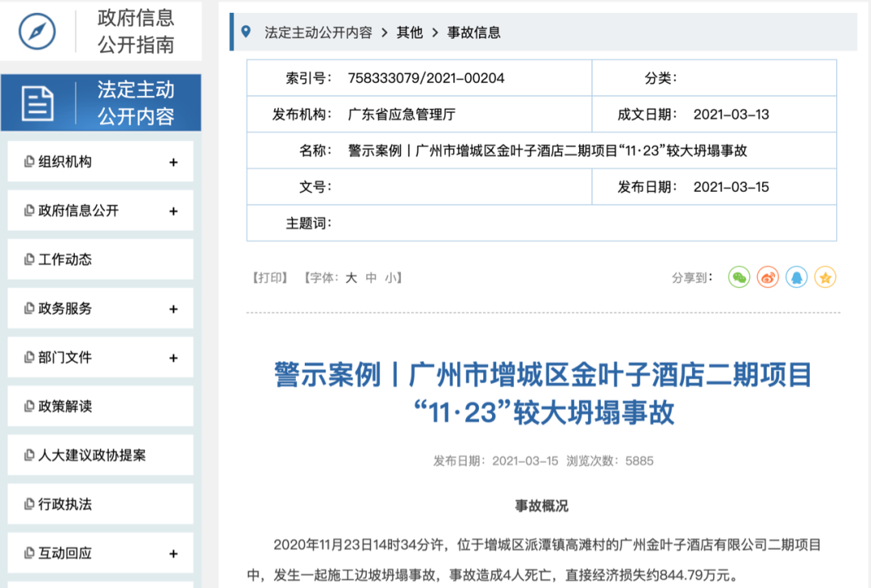This screenshot has height=588, width=871.
Task: Share the article to Weibo
Action: pos(768,277)
